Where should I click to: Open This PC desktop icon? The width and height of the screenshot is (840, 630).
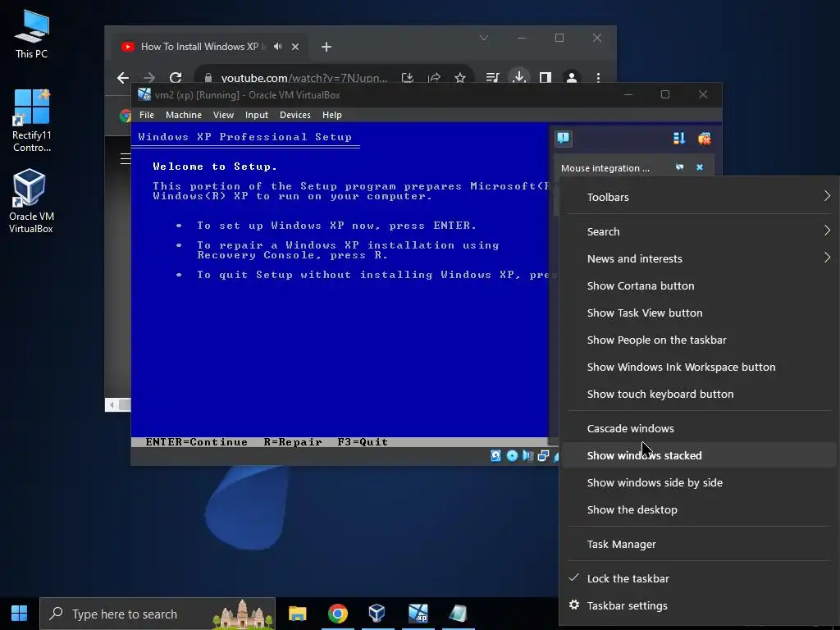[x=32, y=34]
